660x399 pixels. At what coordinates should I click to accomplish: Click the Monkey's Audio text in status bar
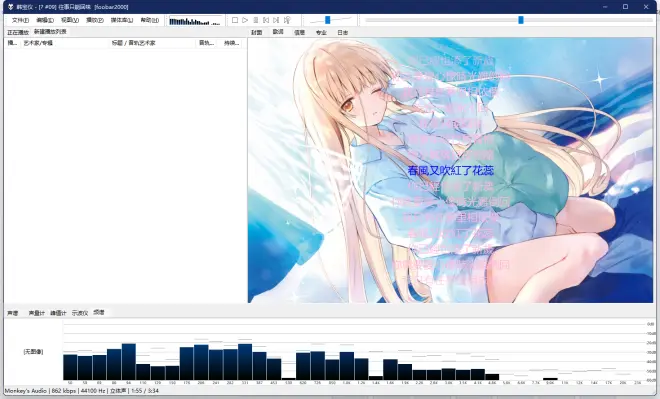tap(26, 391)
